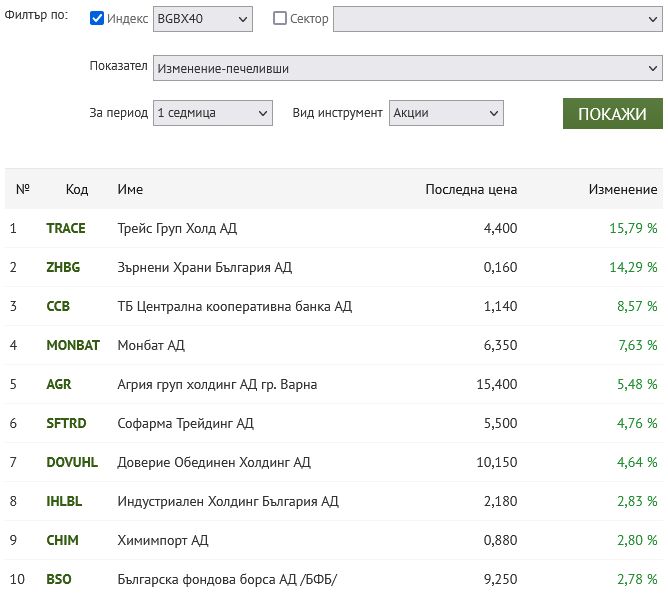Click the last price 2,180
The image size is (668, 593).
pos(500,501)
